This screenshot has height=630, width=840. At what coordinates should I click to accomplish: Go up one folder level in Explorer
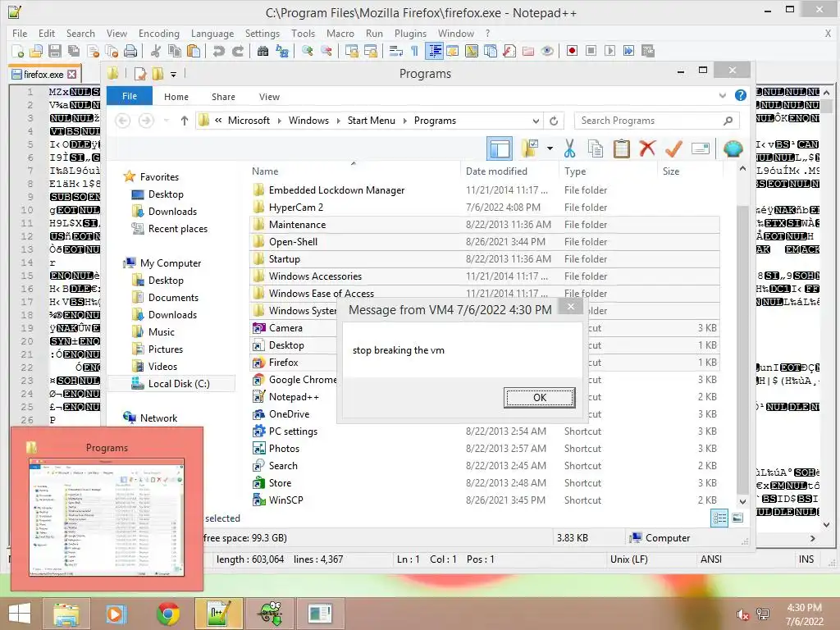click(185, 121)
